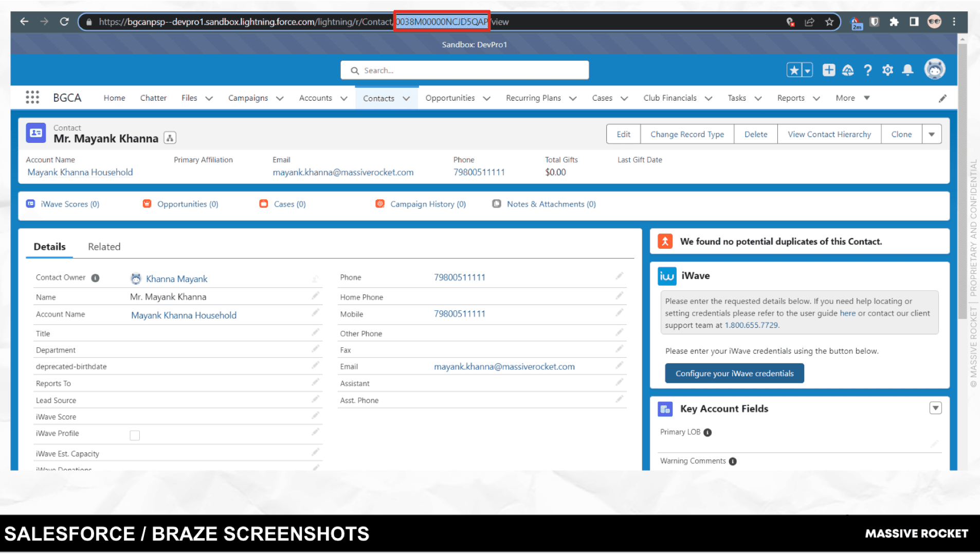Open Setup gear icon
Image resolution: width=980 pixels, height=554 pixels.
pyautogui.click(x=887, y=70)
